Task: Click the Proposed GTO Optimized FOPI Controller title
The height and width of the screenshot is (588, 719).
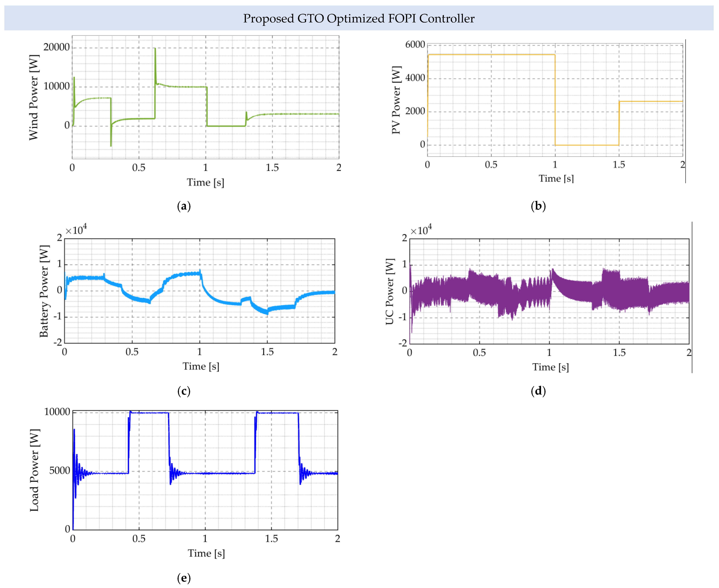Action: tap(359, 18)
